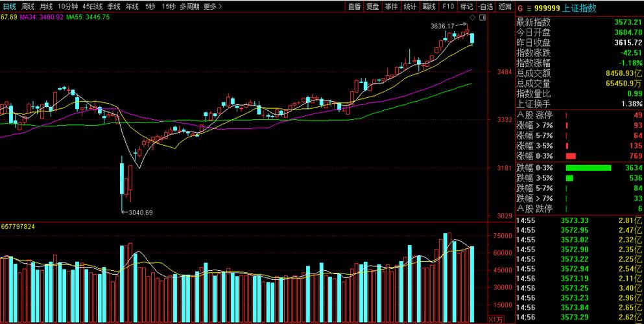
Task: Open F10 company information
Action: coord(447,6)
